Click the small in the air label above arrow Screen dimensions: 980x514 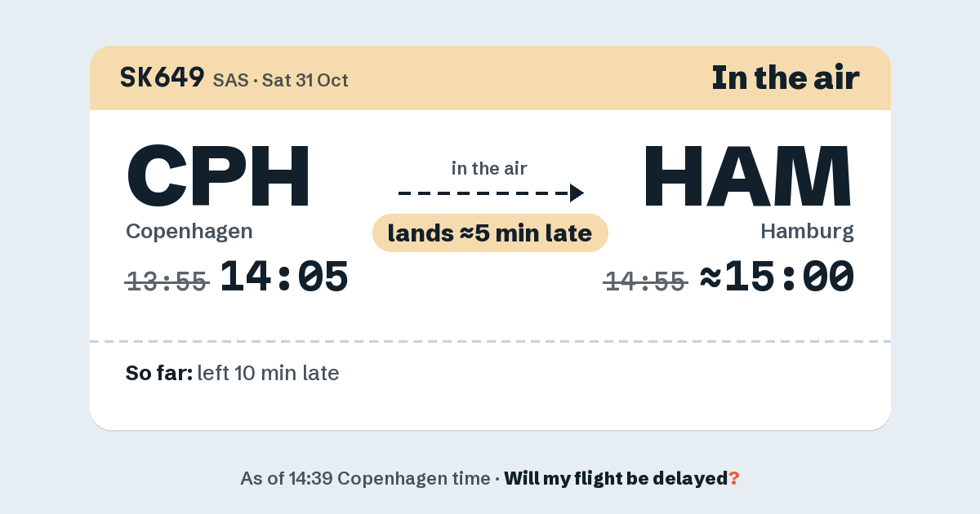[x=489, y=169]
